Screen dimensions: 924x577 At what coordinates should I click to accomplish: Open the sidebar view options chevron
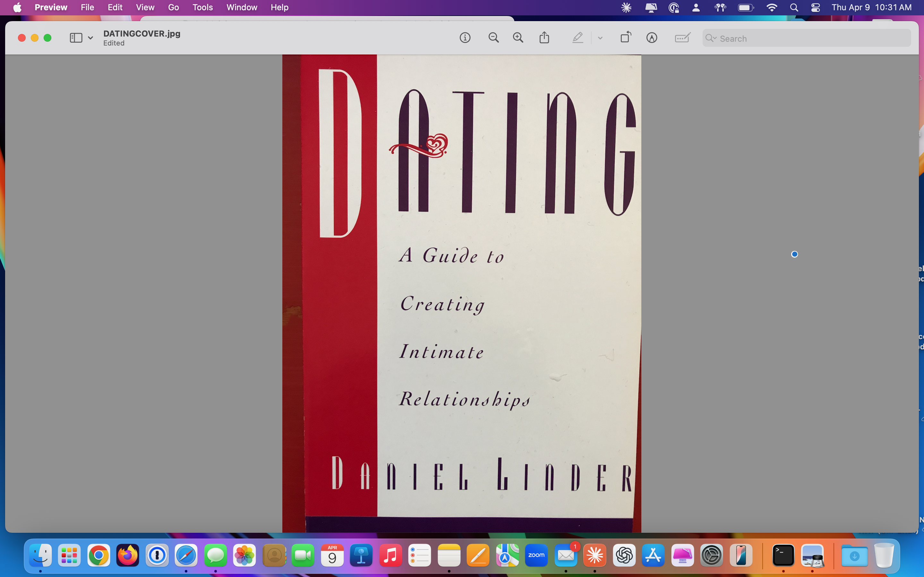(90, 38)
